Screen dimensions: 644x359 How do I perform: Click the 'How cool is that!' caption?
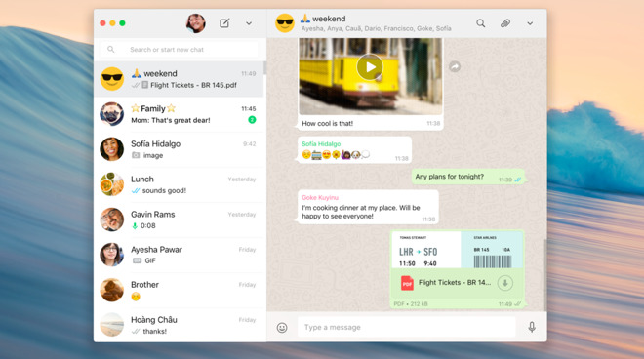[327, 123]
